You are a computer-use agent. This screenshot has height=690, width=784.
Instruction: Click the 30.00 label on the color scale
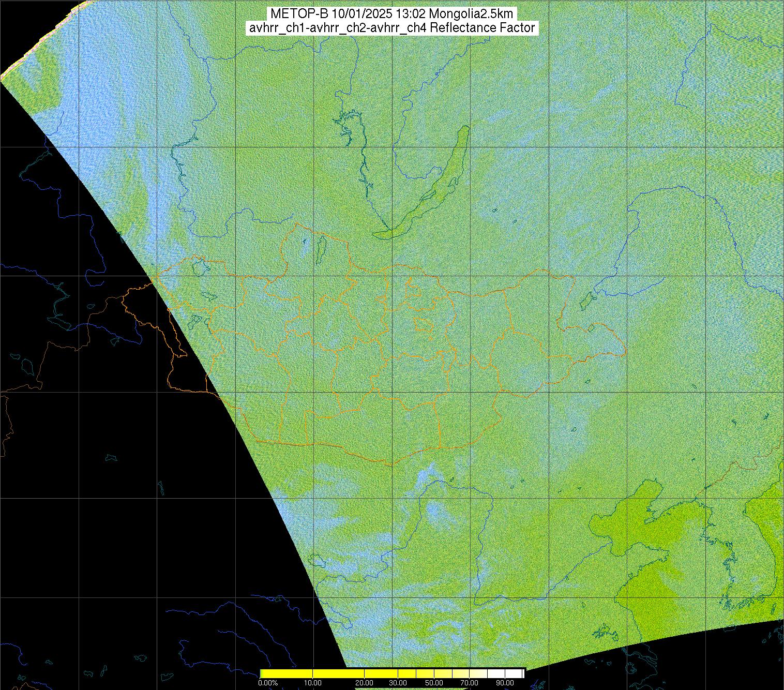(x=398, y=683)
